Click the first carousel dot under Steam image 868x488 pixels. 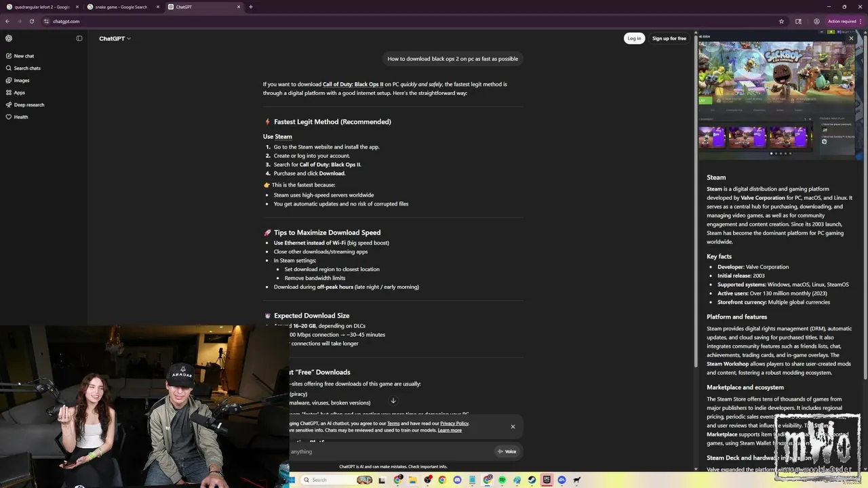tap(771, 153)
